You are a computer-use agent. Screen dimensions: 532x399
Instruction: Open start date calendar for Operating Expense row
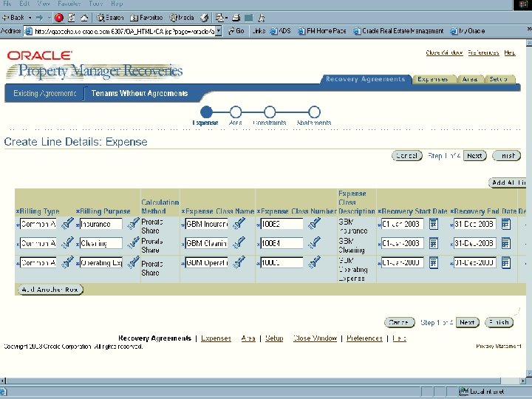pyautogui.click(x=434, y=262)
